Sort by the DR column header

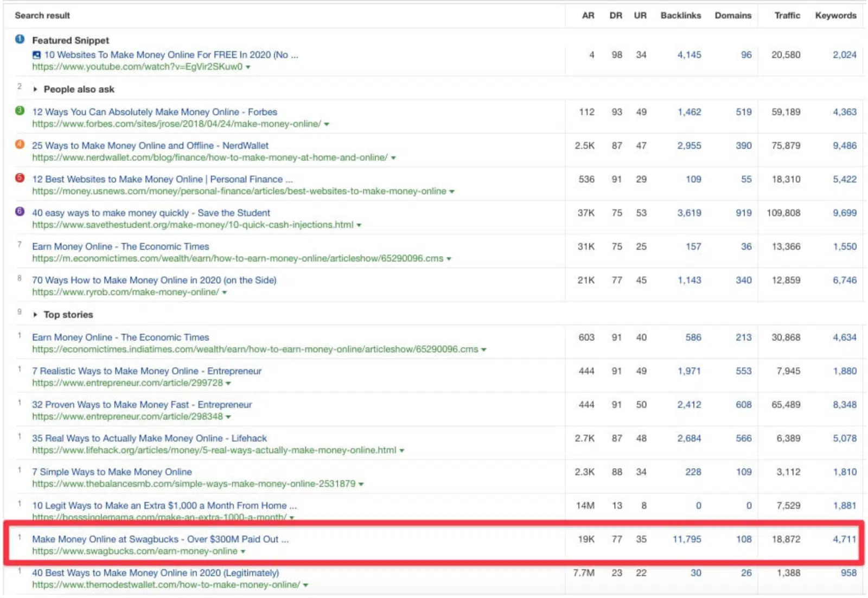tap(615, 16)
